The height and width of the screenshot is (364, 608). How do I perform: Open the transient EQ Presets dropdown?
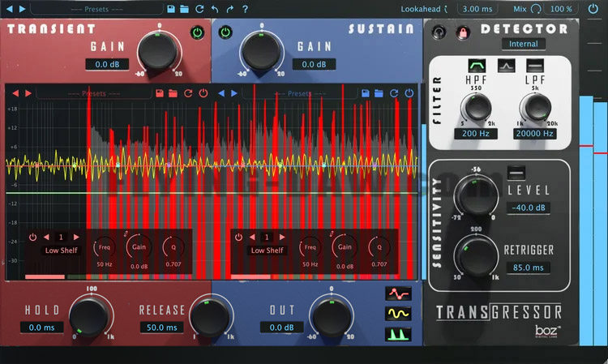[93, 94]
